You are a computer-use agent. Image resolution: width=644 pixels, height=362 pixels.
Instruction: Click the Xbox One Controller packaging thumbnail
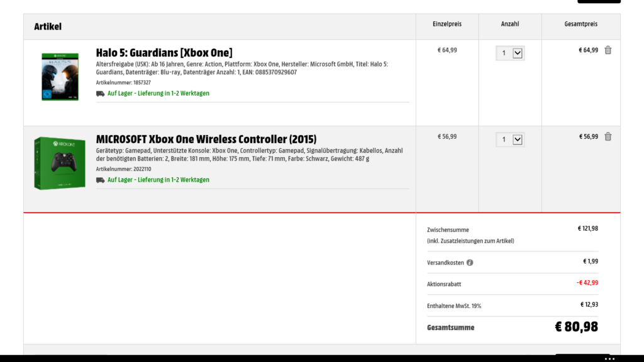tap(60, 162)
